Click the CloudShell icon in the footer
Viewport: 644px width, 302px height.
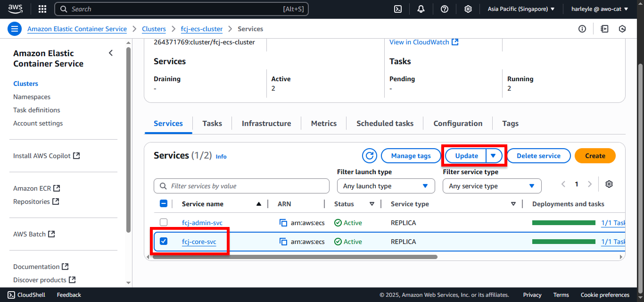click(x=11, y=295)
